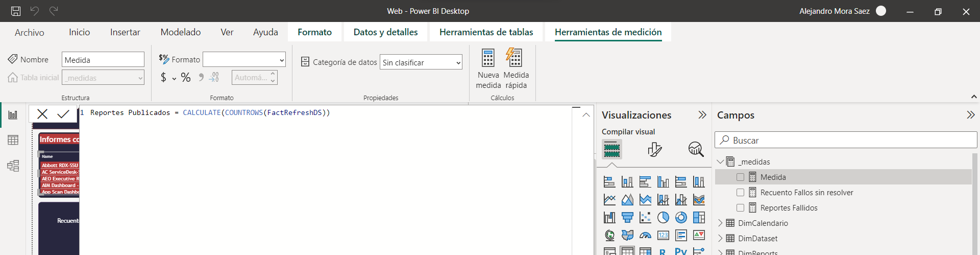Switch to the Data view icon
980x255 pixels.
(13, 140)
